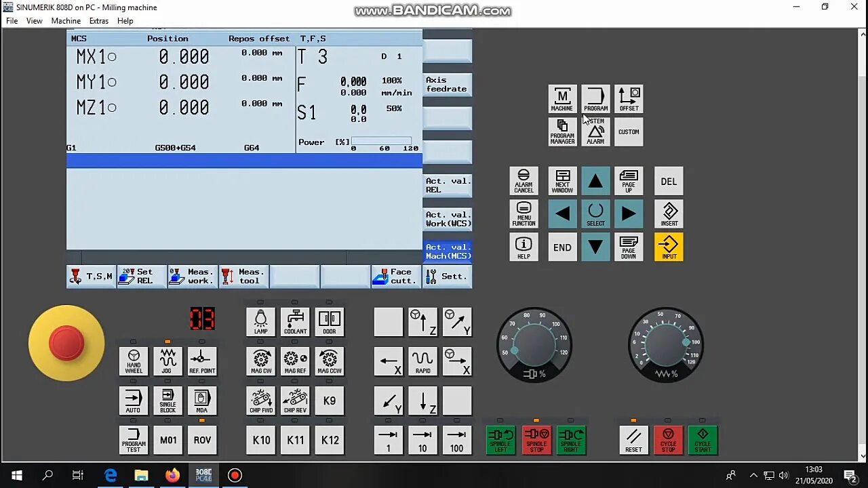Toggle Program Test
Screen dimensions: 868x488
coord(134,440)
